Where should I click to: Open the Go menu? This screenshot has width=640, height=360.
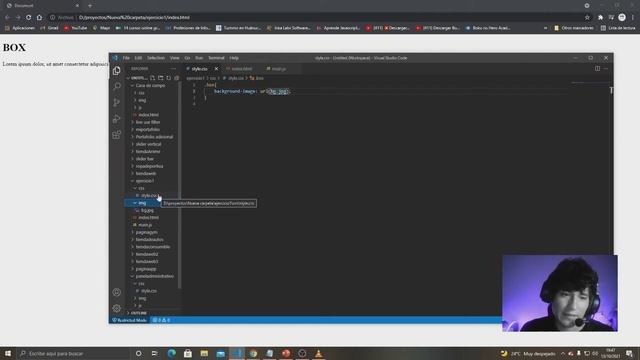tap(187, 58)
